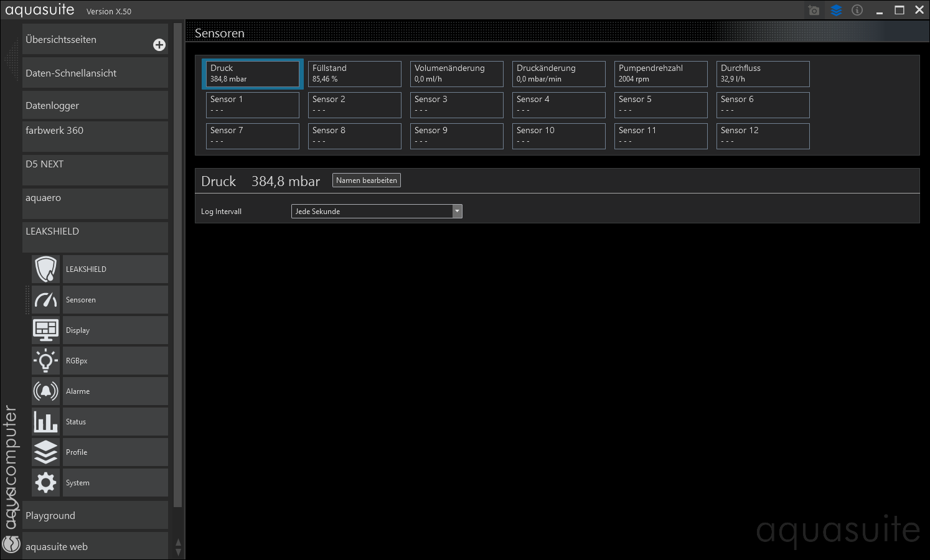This screenshot has height=560, width=930.
Task: Select the Sensor 9 tile
Action: coord(457,136)
